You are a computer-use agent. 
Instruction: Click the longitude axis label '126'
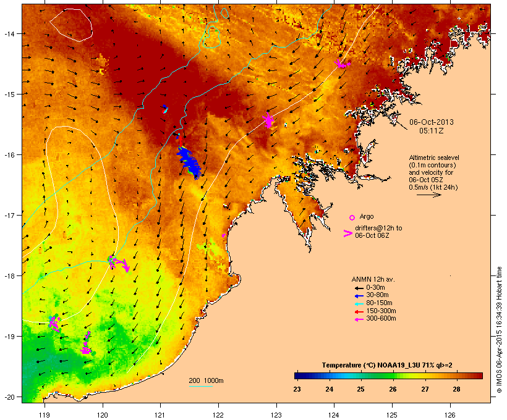449,415
